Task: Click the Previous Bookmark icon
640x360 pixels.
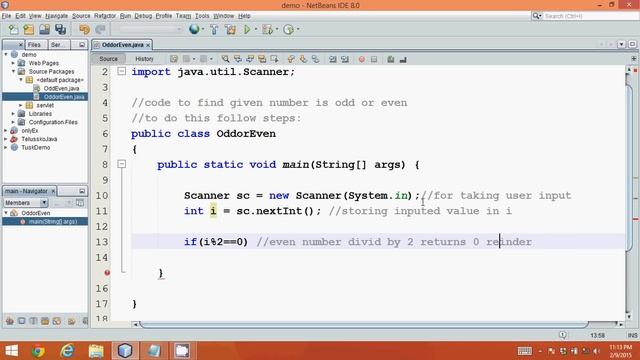Action: [291, 59]
